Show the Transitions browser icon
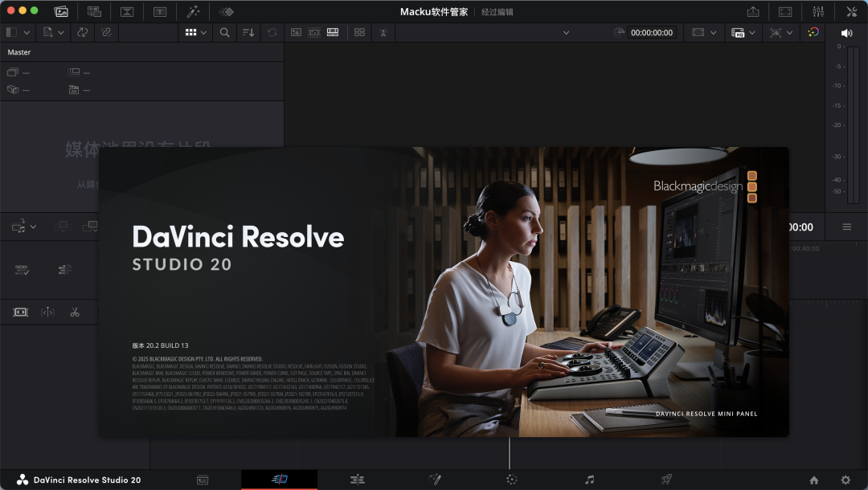The image size is (868, 490). (127, 11)
